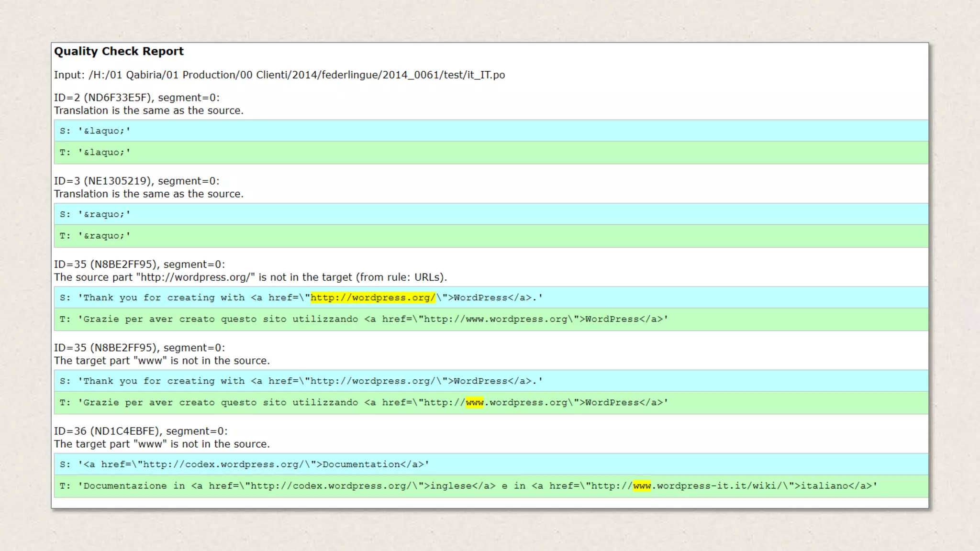Click the ID=3 (NE1305219) segment label
Image resolution: width=980 pixels, height=551 pixels.
(x=136, y=181)
